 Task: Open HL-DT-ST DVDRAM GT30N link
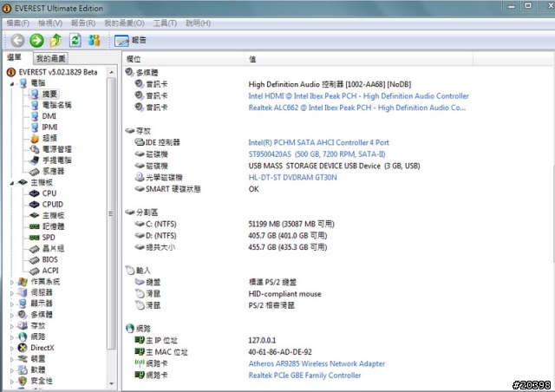pyautogui.click(x=292, y=178)
